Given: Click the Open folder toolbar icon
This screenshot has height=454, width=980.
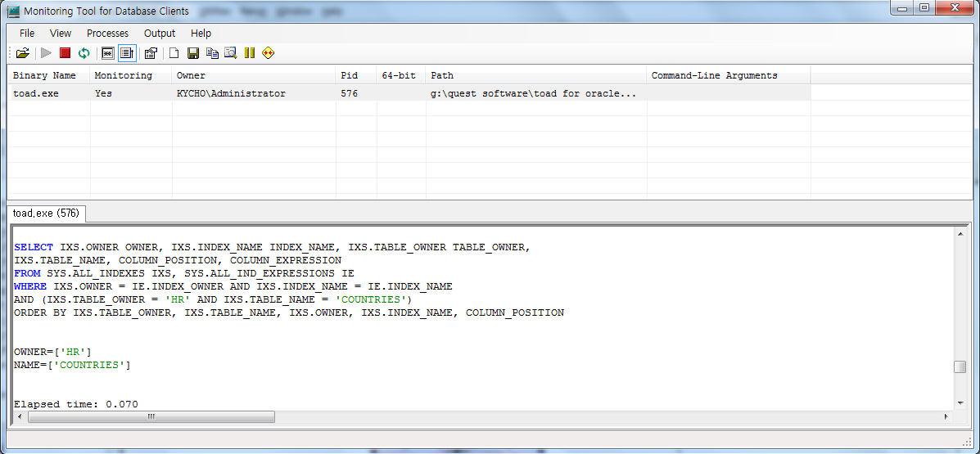Looking at the screenshot, I should click(22, 53).
